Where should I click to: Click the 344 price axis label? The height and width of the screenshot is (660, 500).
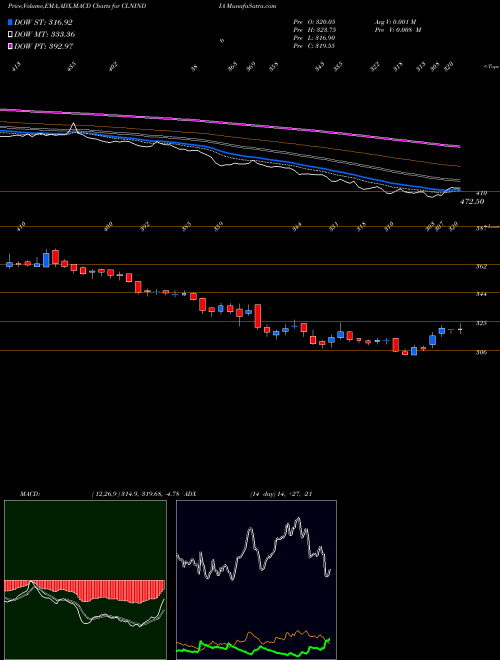click(481, 294)
